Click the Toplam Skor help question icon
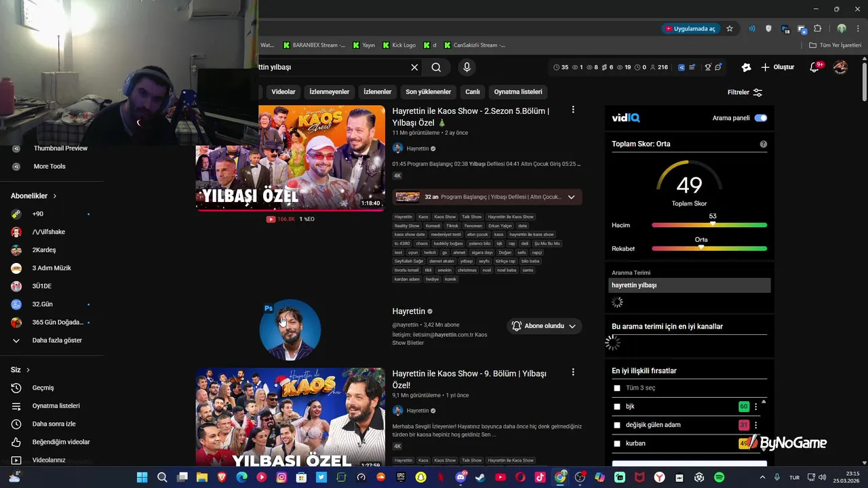This screenshot has width=868, height=488. coord(764,144)
